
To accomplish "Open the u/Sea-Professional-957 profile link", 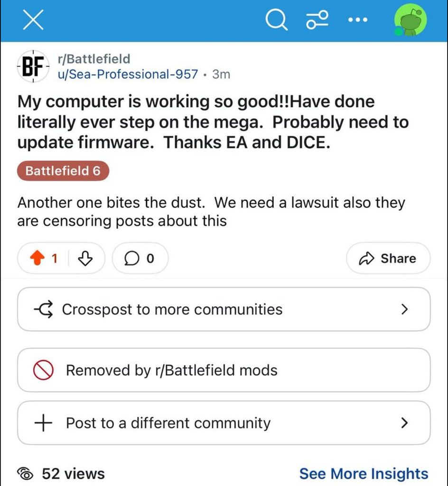I will click(x=127, y=75).
